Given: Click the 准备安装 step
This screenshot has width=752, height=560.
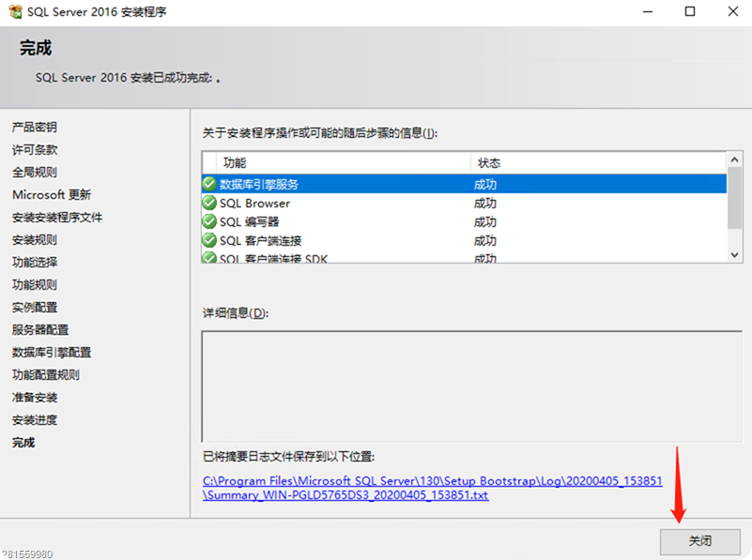Looking at the screenshot, I should pyautogui.click(x=35, y=397).
